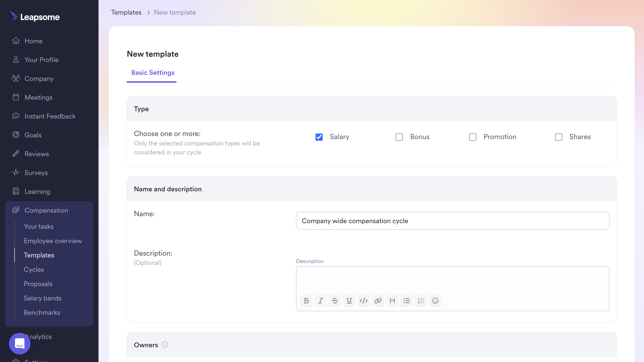Open Cycles under Compensation
644x362 pixels.
click(34, 269)
